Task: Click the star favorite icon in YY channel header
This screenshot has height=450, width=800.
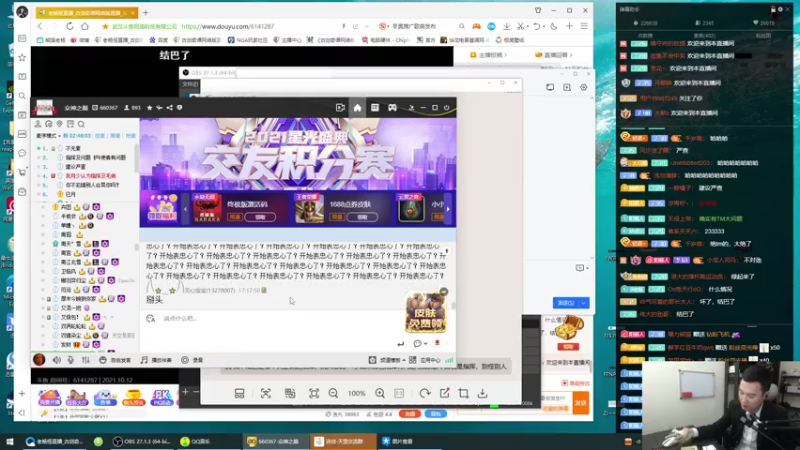Action: click(x=149, y=108)
